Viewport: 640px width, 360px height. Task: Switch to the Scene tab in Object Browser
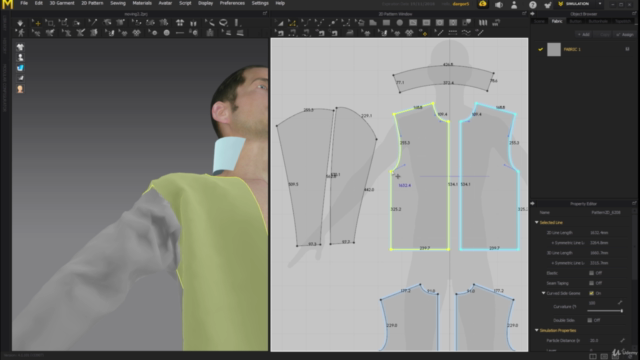coord(539,21)
